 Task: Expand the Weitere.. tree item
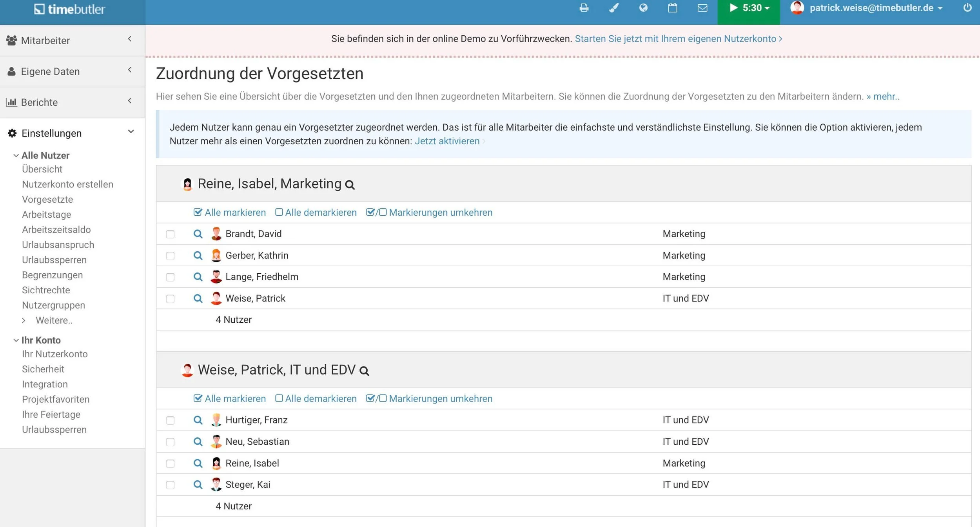[x=54, y=320]
